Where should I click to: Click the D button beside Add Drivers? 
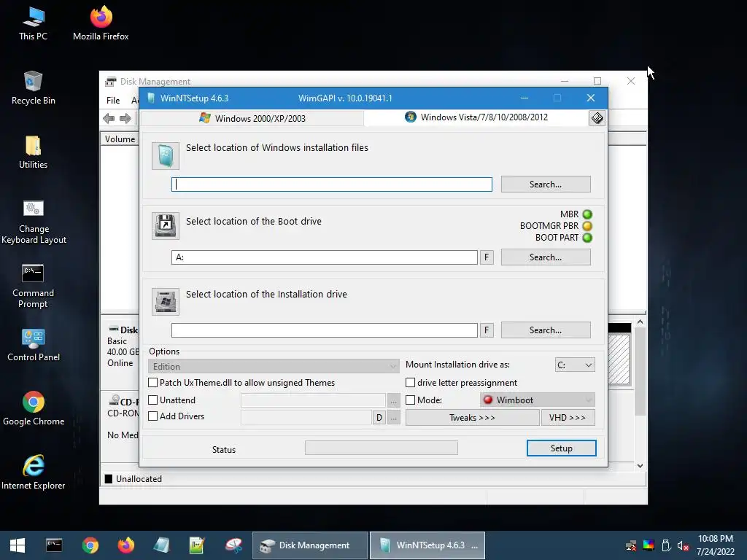point(379,418)
